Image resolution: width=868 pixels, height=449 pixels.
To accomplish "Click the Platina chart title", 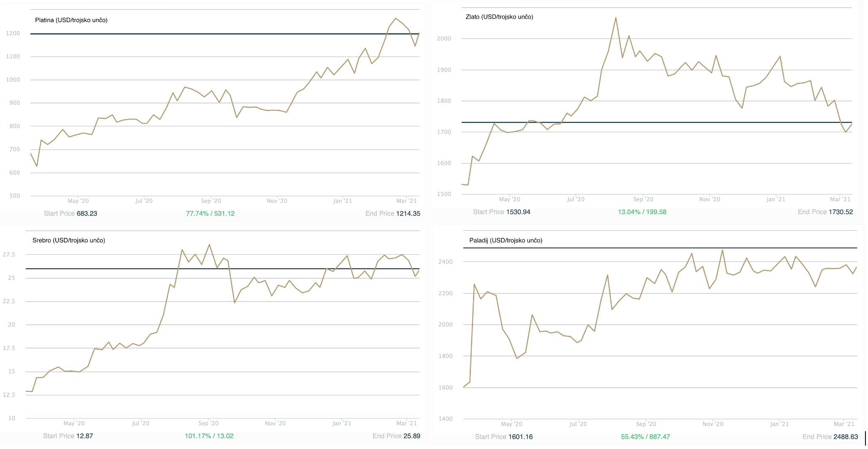I will 71,20.
